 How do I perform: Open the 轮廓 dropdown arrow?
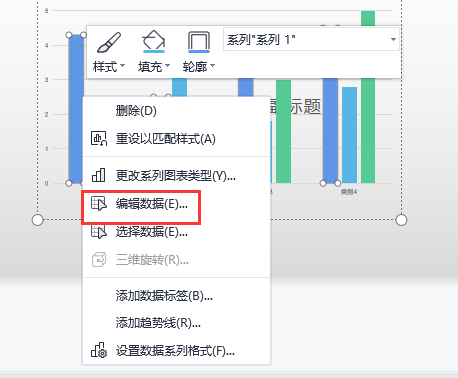(212, 65)
